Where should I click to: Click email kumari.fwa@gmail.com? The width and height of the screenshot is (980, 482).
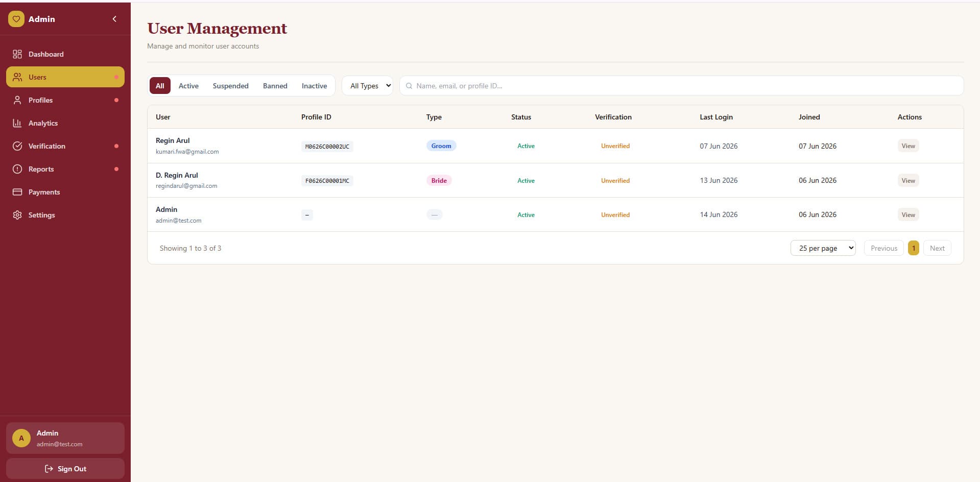click(x=187, y=152)
